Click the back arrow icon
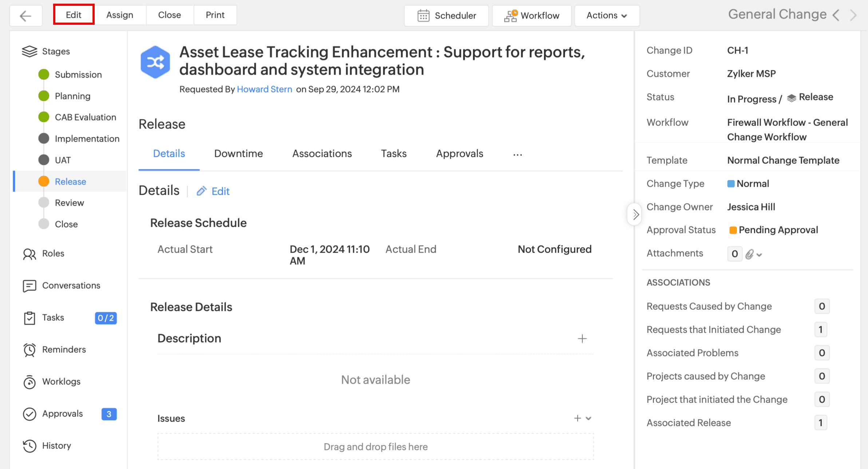The height and width of the screenshot is (469, 868). pos(25,16)
